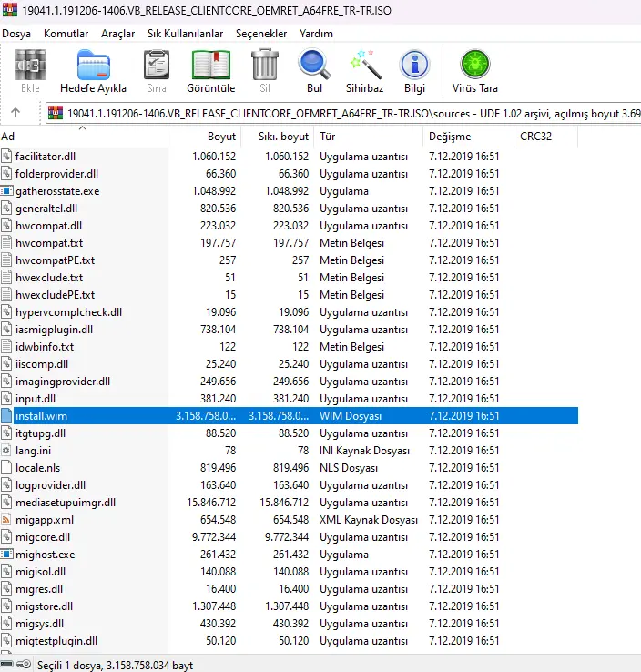This screenshot has height=672, width=641.
Task: Click the Sına (Test) toolbar icon
Action: [157, 65]
